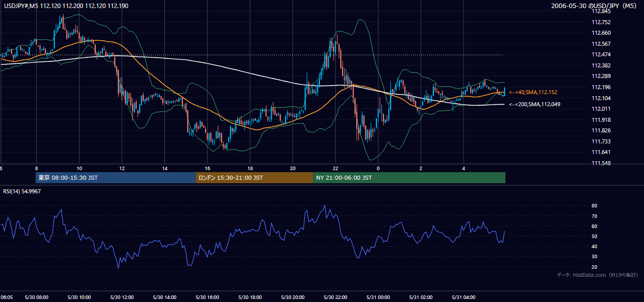Viewport: 644px width, 302px height.
Task: Select hour 12 on chart axis
Action: point(122,168)
